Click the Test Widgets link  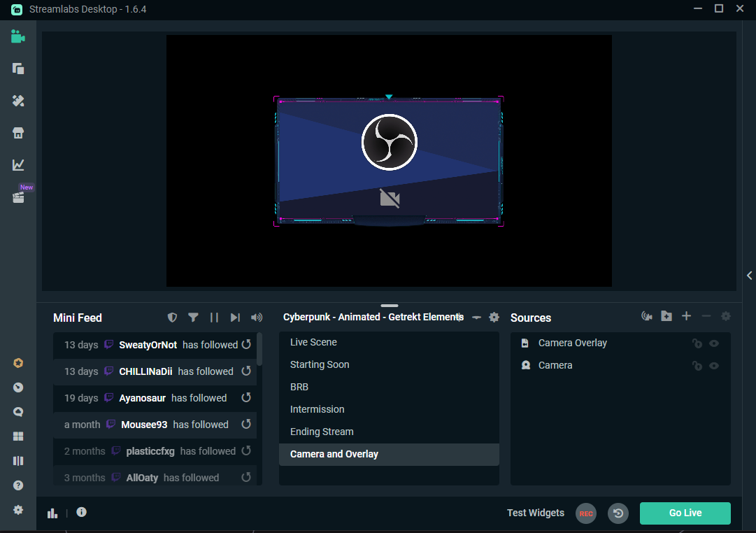point(535,513)
